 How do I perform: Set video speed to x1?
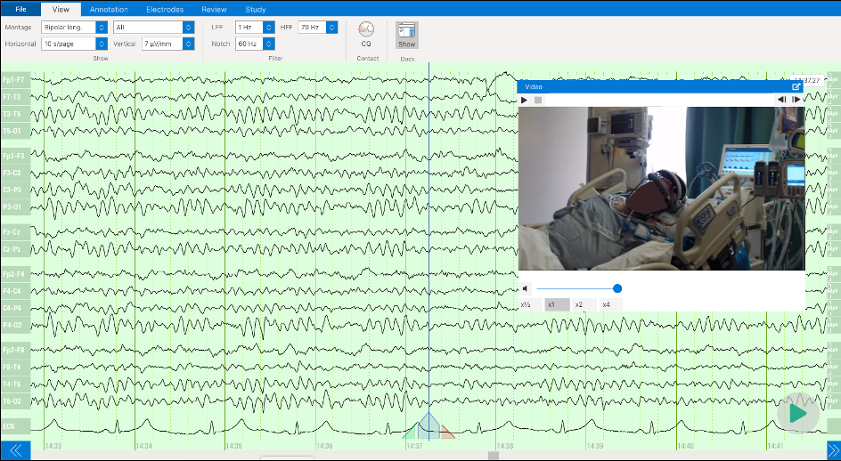pyautogui.click(x=557, y=304)
